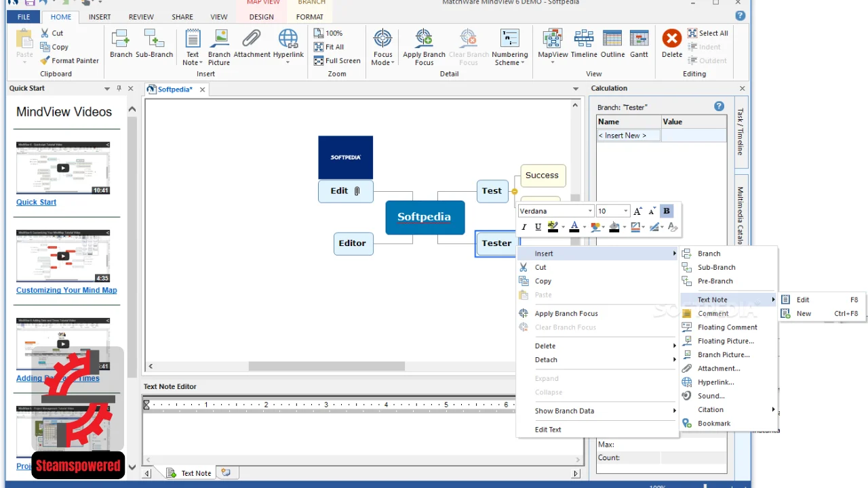Click the shrink font size icon

(652, 211)
